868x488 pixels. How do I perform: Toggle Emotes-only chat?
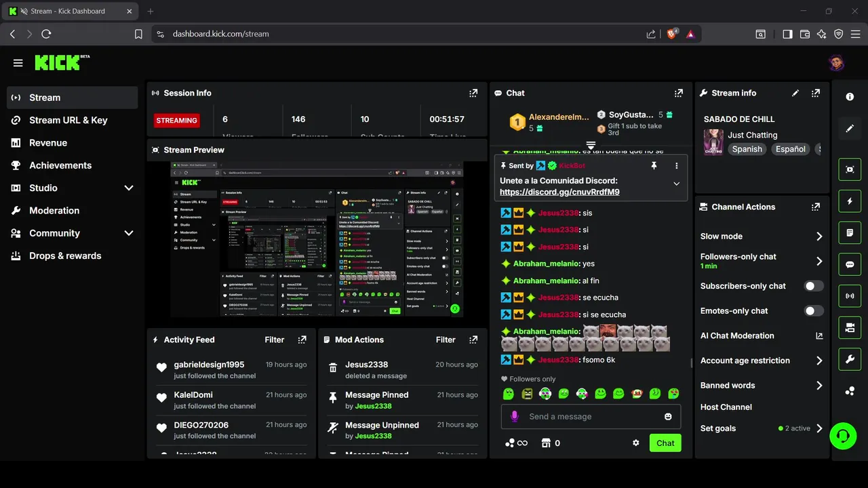coord(814,311)
